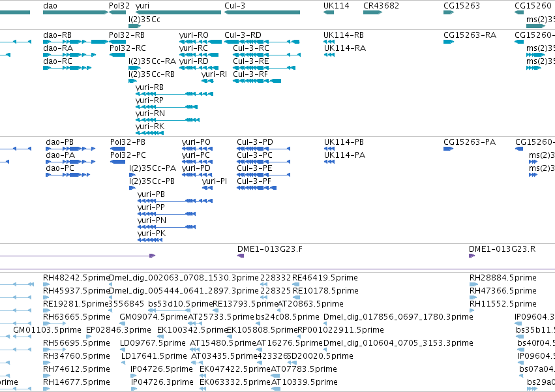Click EST LD09767.5prime
Viewport: 555px width, 392px height.
(x=153, y=343)
